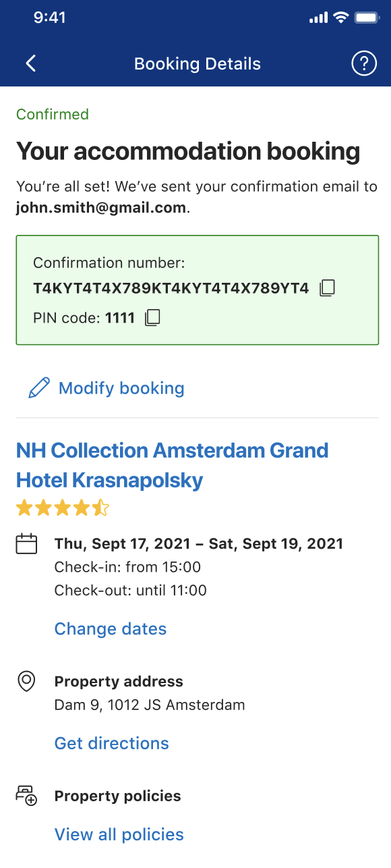Tap the location pin icon by Property address
Viewport: 391px width, 868px height.
(26, 682)
